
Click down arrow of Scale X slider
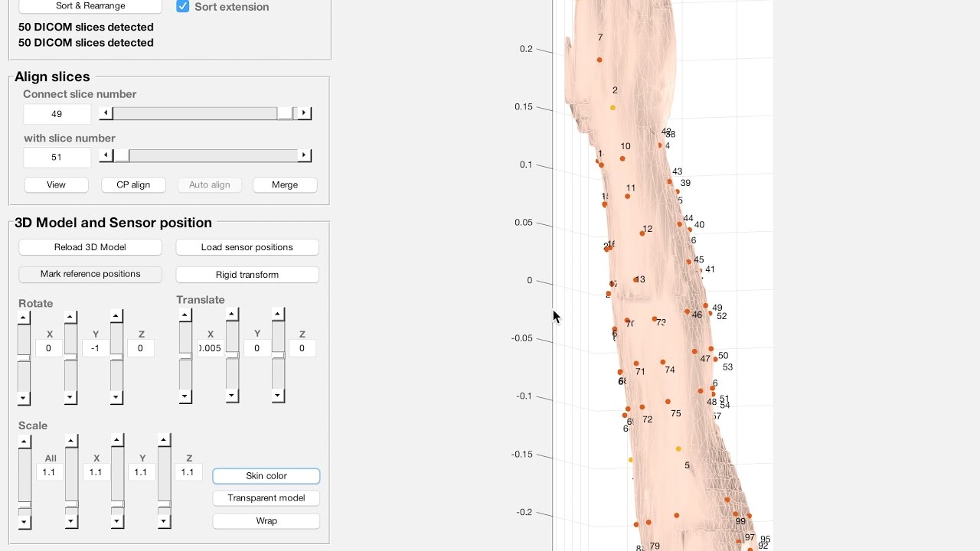click(71, 521)
